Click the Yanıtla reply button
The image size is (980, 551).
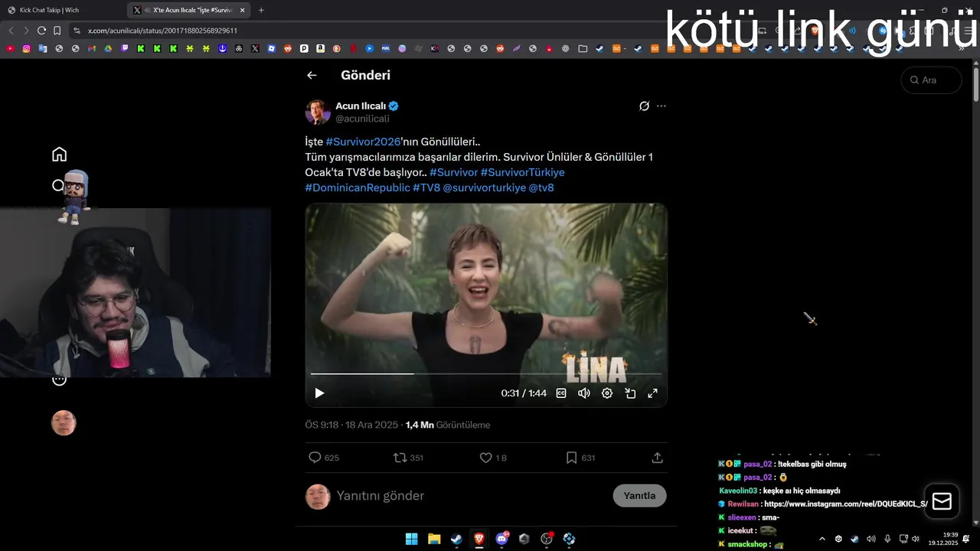(639, 496)
